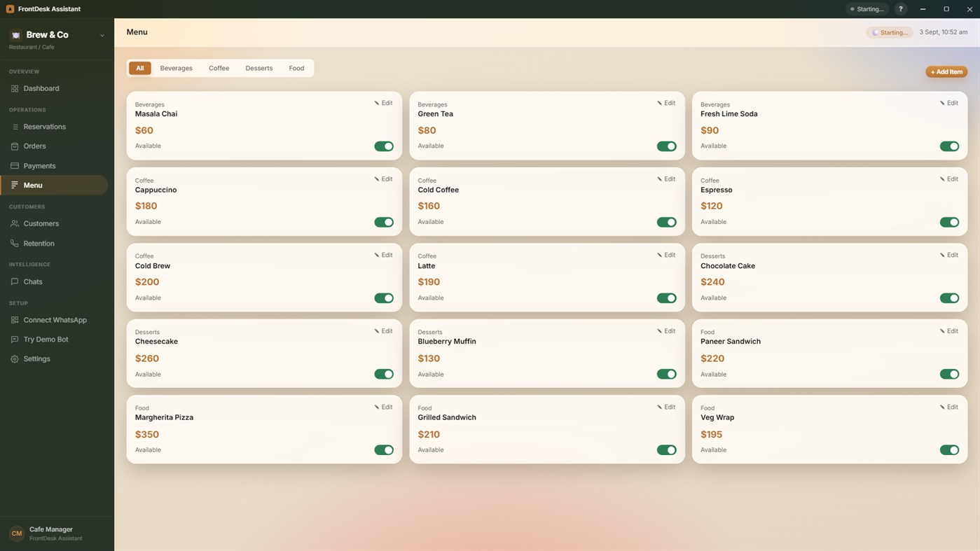Click the FrontDesk Assistant app icon

pyautogui.click(x=10, y=9)
